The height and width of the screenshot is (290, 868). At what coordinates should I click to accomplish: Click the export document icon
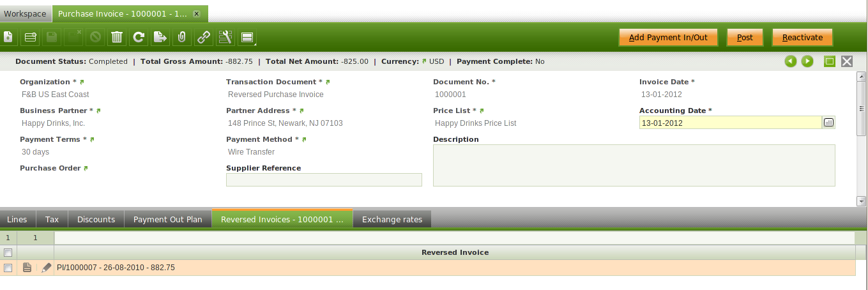click(x=160, y=38)
